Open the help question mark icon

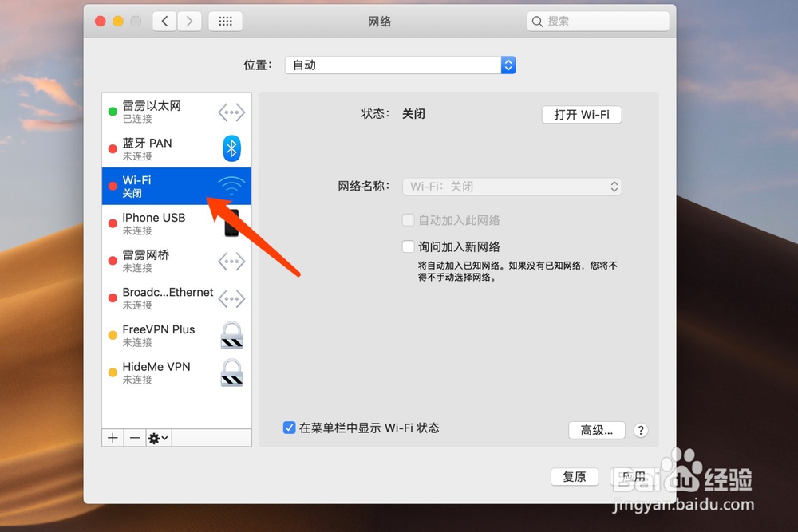(x=640, y=430)
